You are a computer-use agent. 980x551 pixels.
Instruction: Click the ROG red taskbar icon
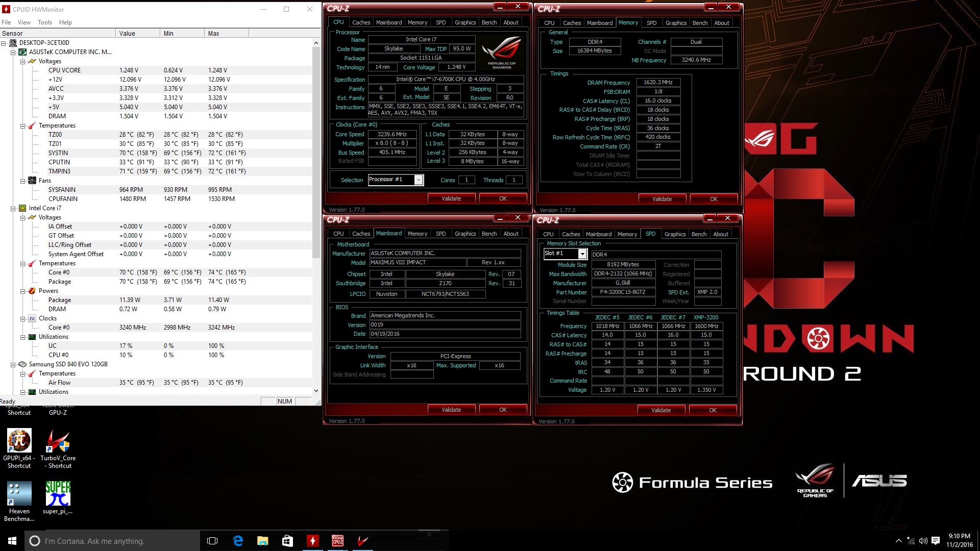click(x=362, y=541)
